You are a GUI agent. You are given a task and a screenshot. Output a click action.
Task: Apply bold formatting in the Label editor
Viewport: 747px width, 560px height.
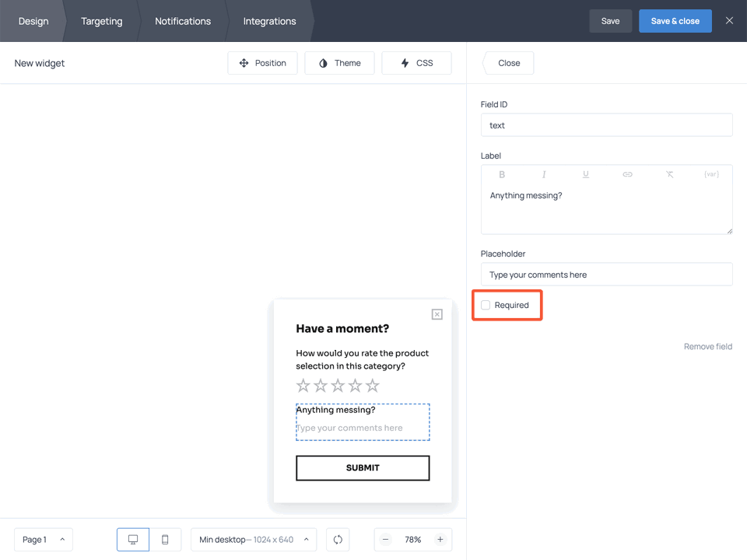coord(502,174)
